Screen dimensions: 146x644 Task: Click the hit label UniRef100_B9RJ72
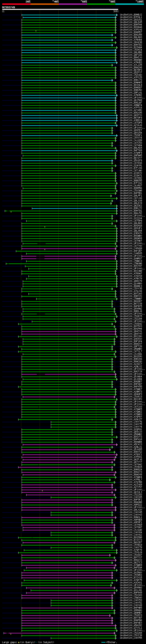131,208
